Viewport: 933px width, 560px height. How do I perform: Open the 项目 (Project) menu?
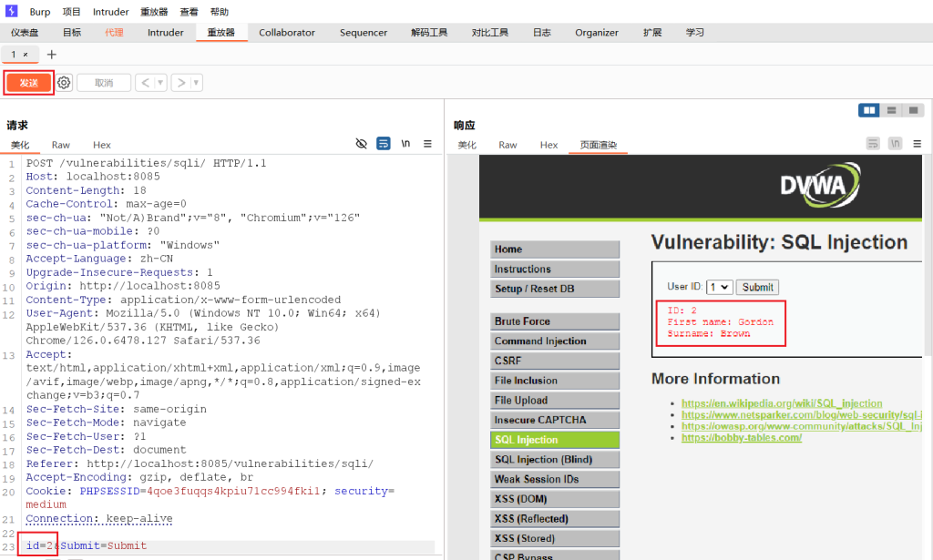[72, 12]
